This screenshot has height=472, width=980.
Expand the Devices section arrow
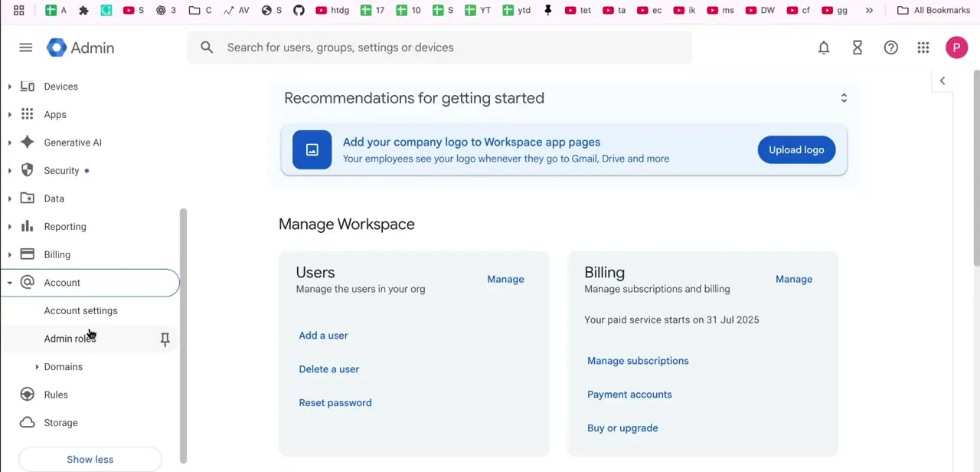pos(10,87)
